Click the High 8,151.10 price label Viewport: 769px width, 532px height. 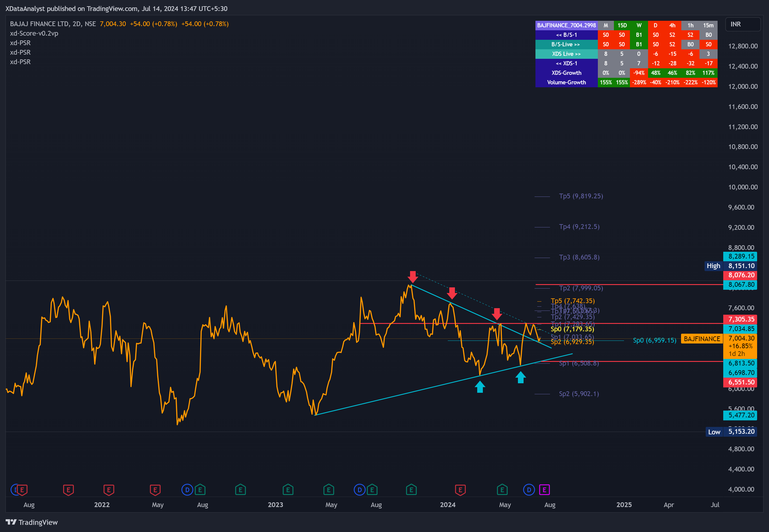tap(730, 266)
